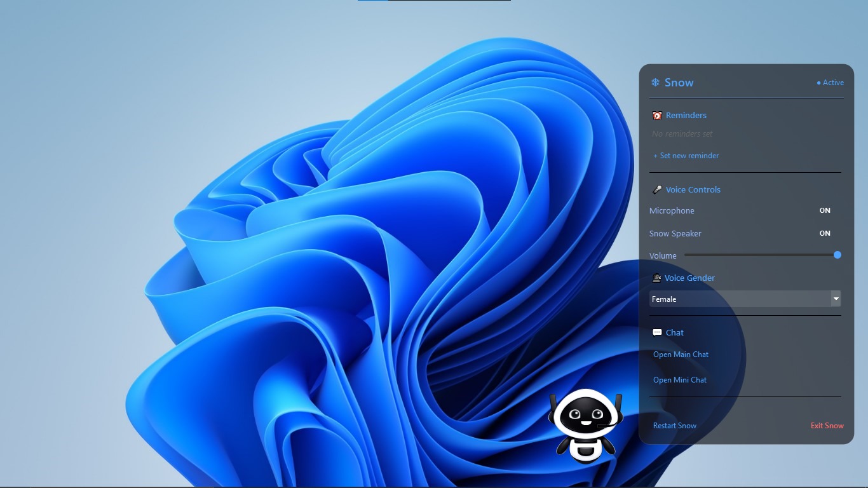Screen dimensions: 868x488
Task: Click the "No reminders set" text
Action: (682, 134)
